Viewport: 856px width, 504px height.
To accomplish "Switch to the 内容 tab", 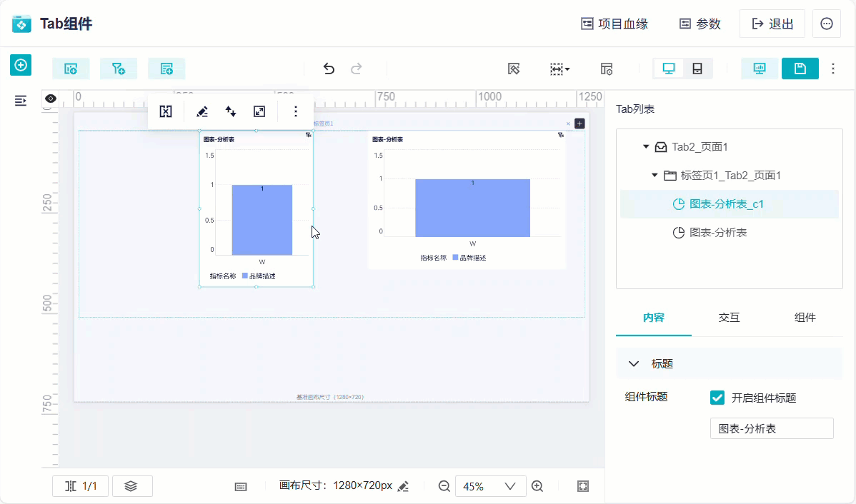I will tap(654, 318).
